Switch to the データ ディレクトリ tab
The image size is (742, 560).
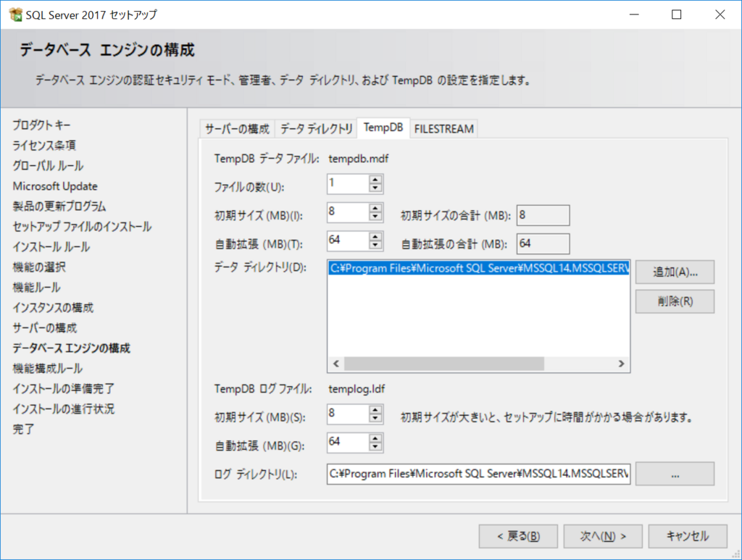click(316, 129)
